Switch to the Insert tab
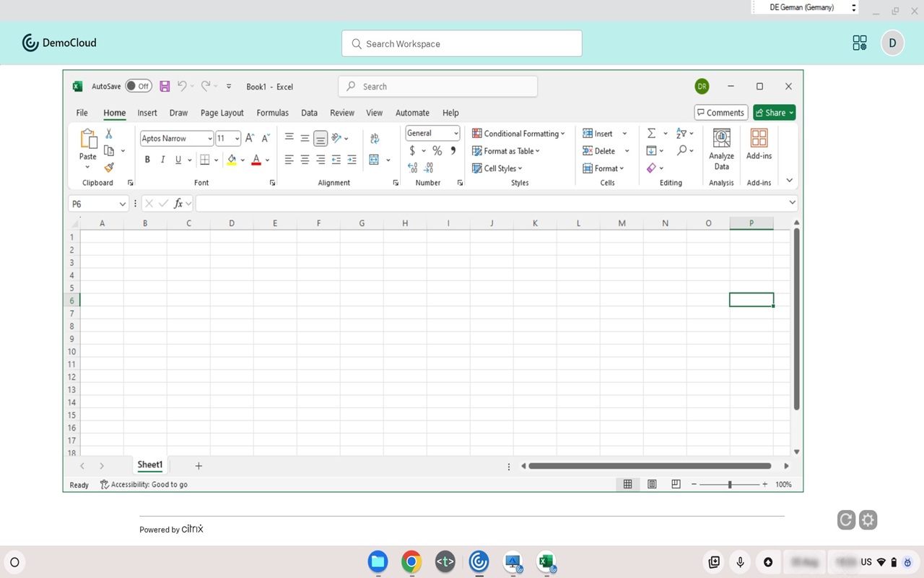 pyautogui.click(x=147, y=113)
